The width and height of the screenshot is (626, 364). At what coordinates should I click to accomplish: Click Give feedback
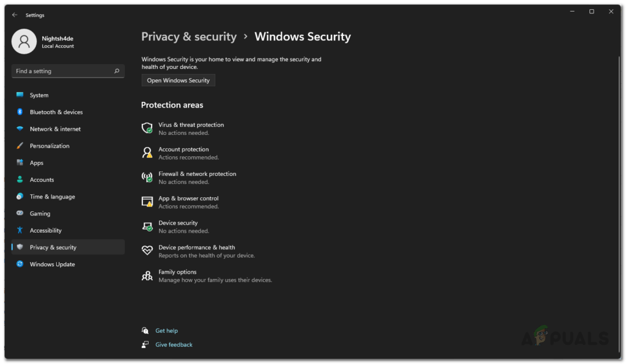coord(174,344)
